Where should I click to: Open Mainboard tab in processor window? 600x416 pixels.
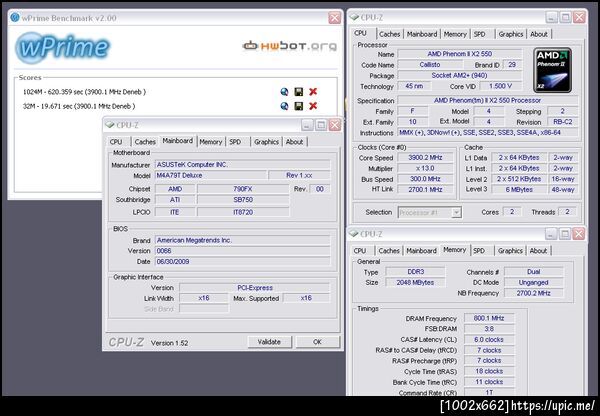pos(422,34)
